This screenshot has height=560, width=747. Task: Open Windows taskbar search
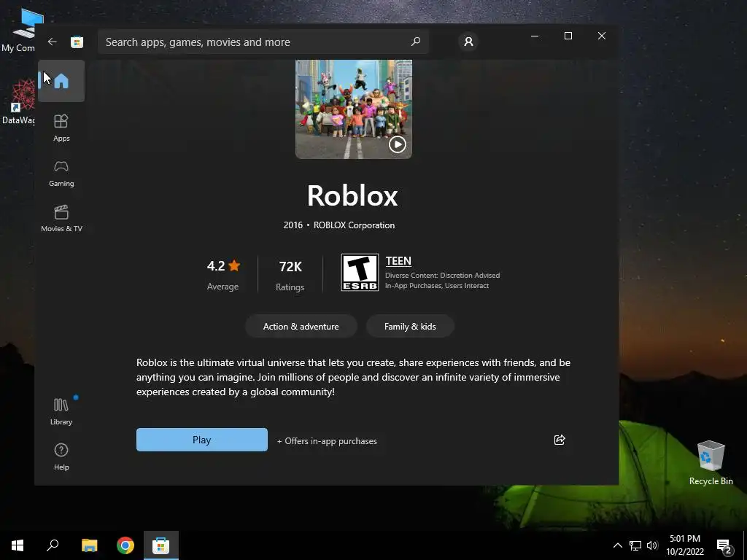[53, 545]
